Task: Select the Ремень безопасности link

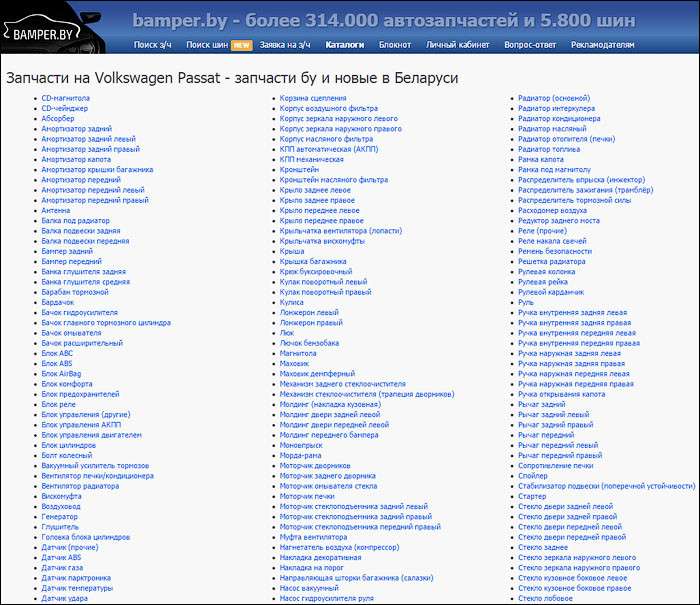Action: (554, 251)
